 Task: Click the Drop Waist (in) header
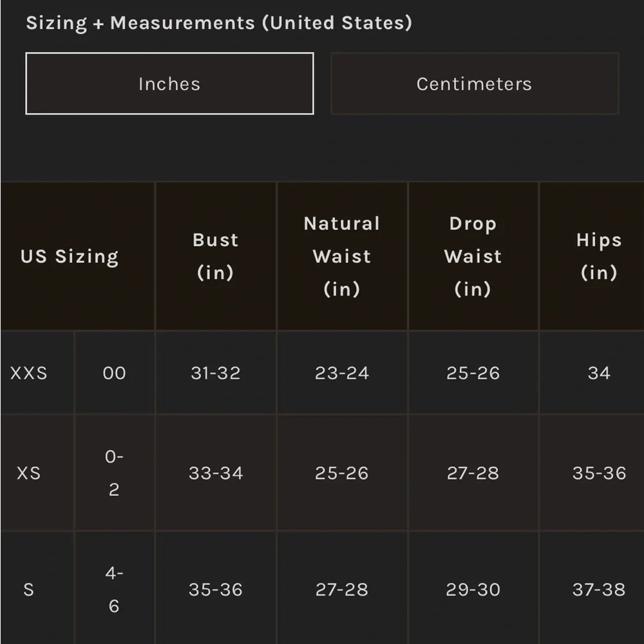(473, 256)
